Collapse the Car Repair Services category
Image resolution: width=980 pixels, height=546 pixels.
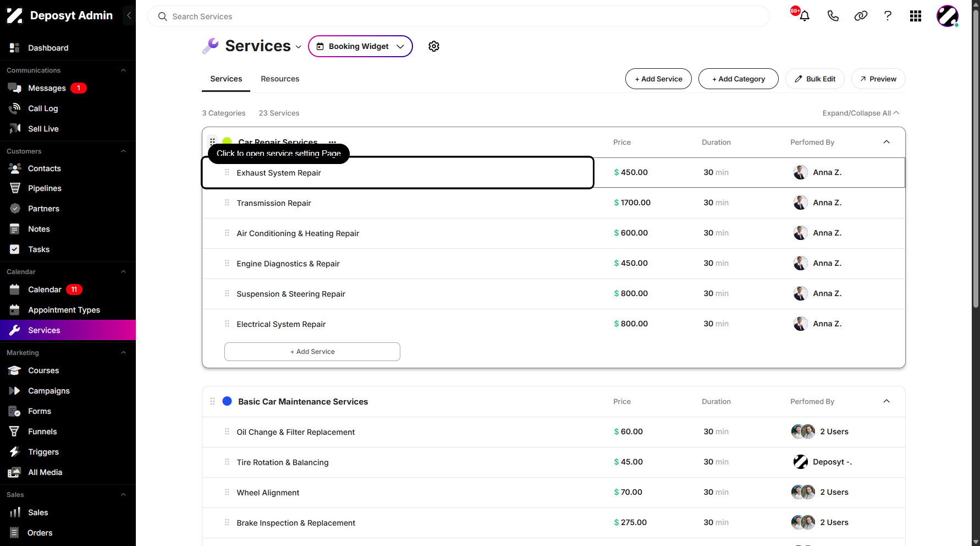point(887,142)
